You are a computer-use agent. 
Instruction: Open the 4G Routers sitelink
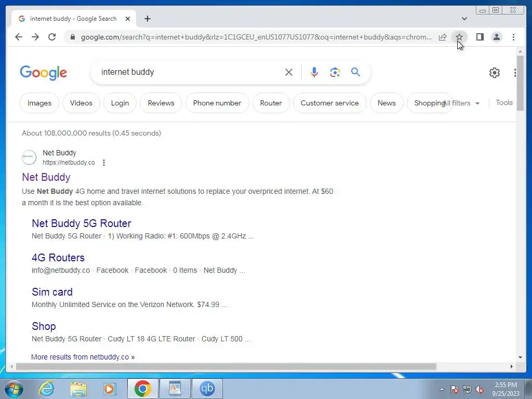coord(58,258)
